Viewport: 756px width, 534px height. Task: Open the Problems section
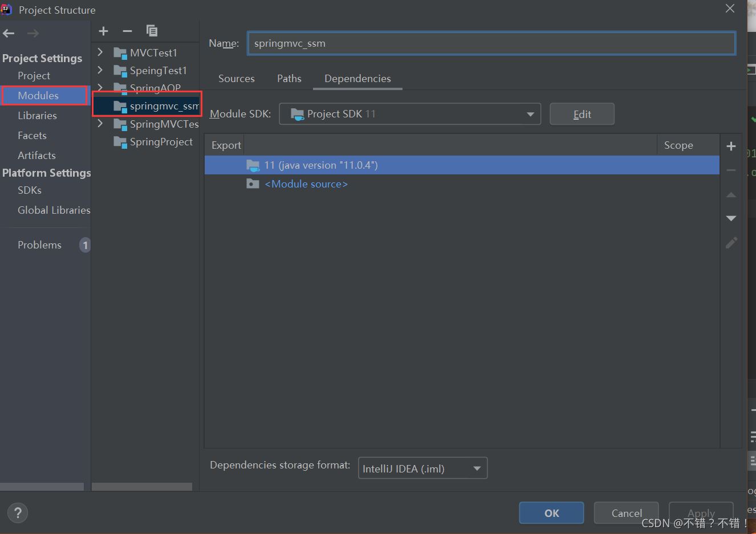(39, 245)
